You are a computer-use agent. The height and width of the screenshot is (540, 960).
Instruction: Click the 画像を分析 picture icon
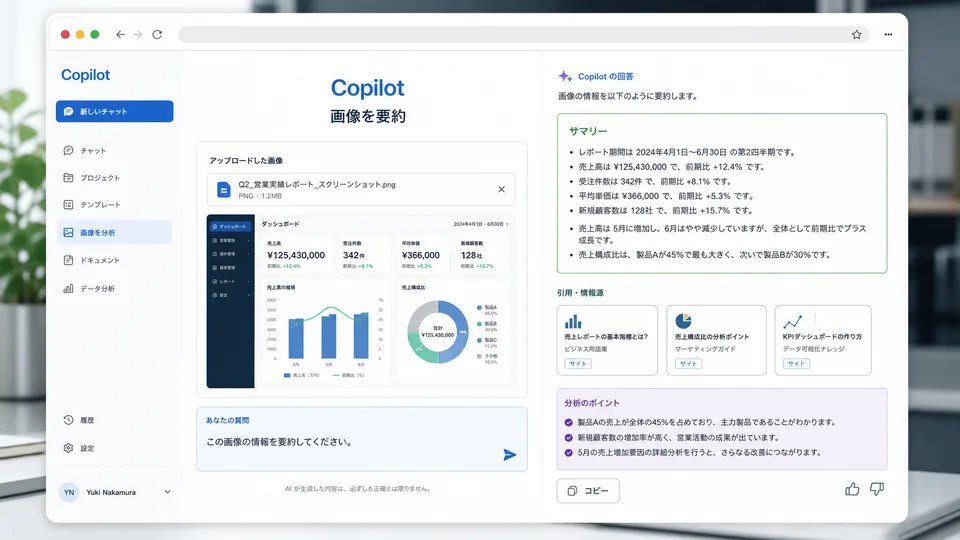click(68, 233)
